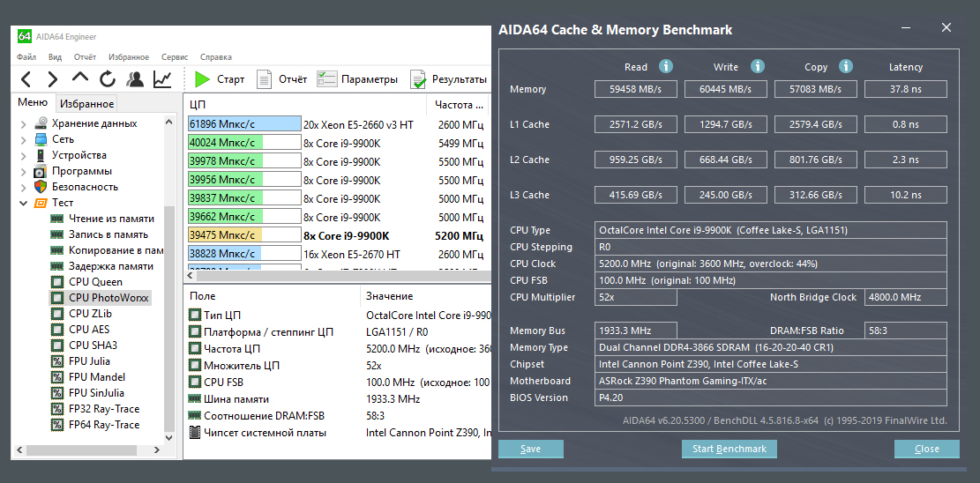This screenshot has height=483, width=980.
Task: Select the 20x Xeon E5-2660 result bar
Action: coord(244,124)
